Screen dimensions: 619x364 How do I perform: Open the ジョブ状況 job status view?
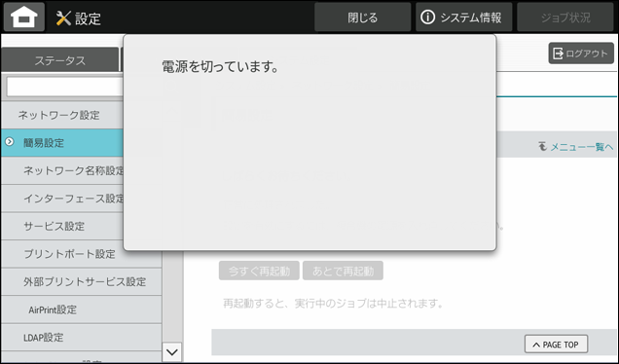pyautogui.click(x=565, y=18)
